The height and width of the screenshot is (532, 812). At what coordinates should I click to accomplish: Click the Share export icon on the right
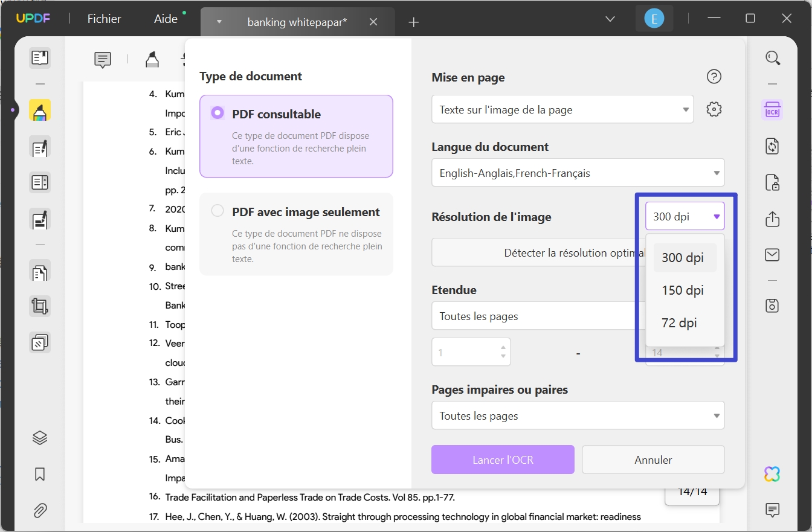[x=772, y=219]
